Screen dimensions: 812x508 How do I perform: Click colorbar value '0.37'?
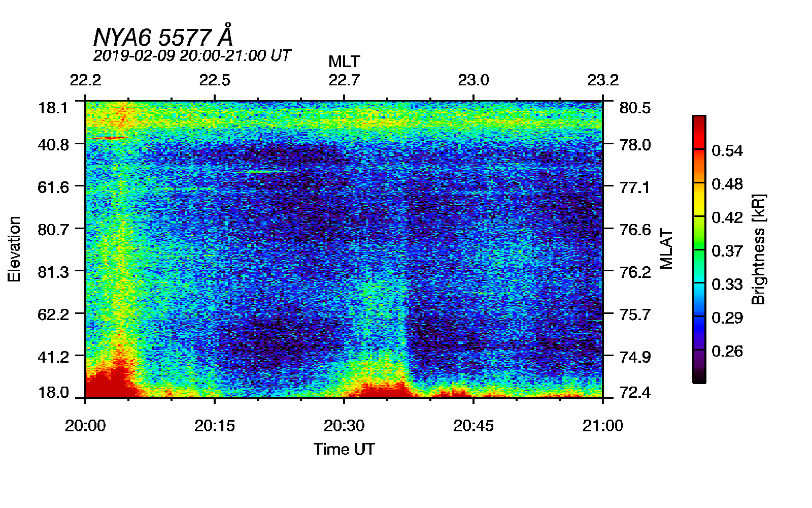[727, 251]
